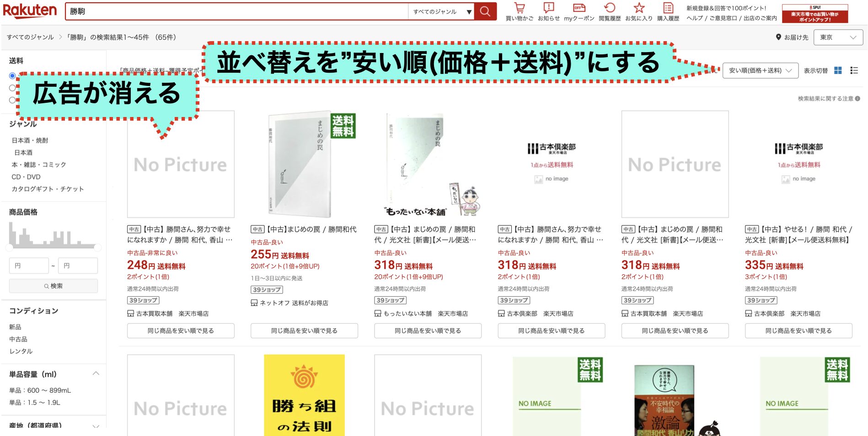Filter by 中古品 condition

point(18,339)
